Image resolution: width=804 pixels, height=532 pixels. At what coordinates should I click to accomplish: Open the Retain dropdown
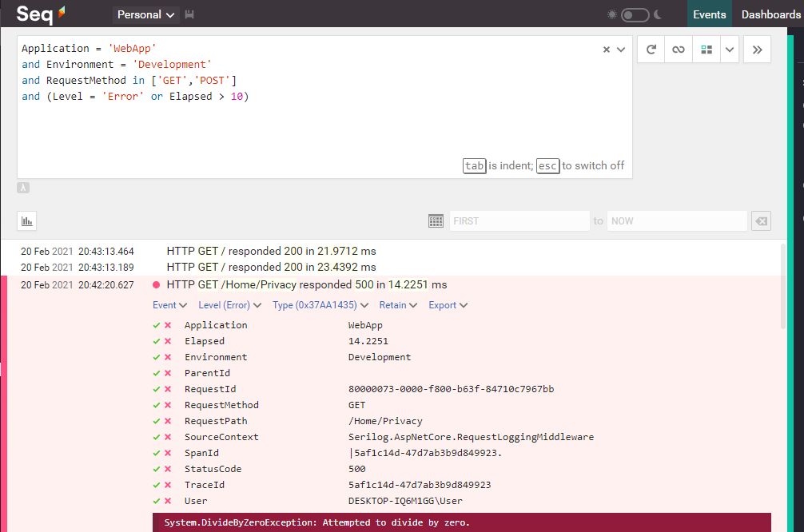[x=398, y=305]
